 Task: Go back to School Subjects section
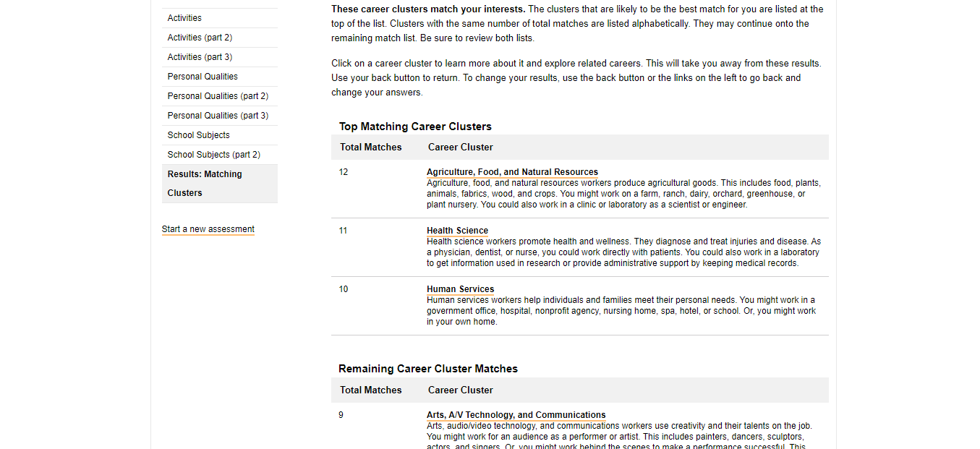(198, 135)
